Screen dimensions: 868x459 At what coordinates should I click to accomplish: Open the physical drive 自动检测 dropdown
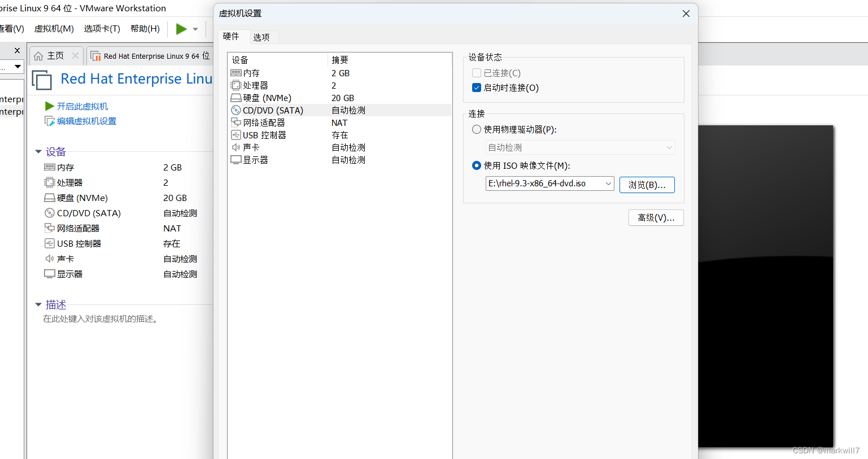(x=580, y=147)
